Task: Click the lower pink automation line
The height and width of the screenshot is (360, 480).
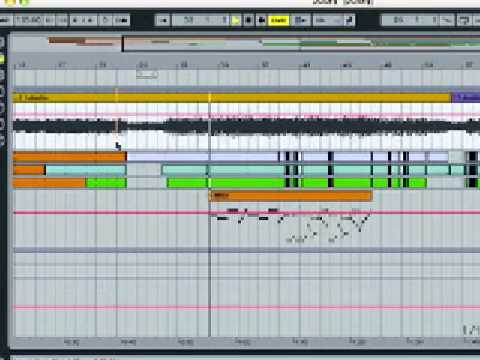Action: pos(247,308)
